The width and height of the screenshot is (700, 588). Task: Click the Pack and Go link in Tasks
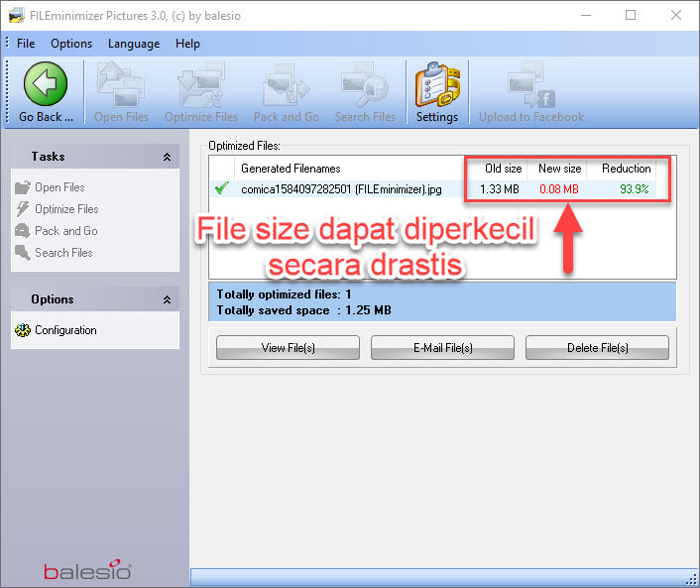[66, 231]
